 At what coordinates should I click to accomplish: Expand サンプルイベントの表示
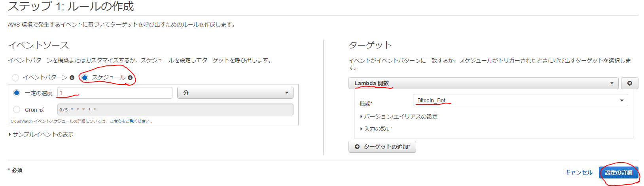41,134
